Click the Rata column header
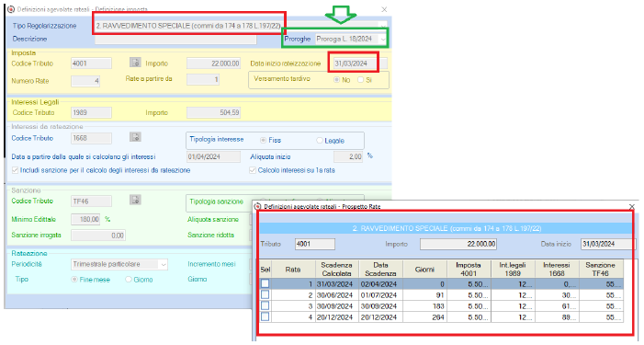 pyautogui.click(x=293, y=270)
